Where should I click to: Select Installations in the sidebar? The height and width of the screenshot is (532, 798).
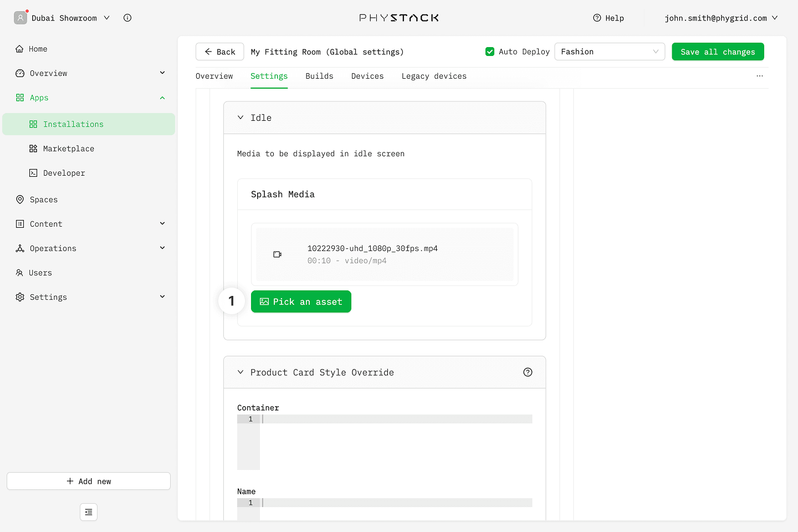(x=89, y=124)
